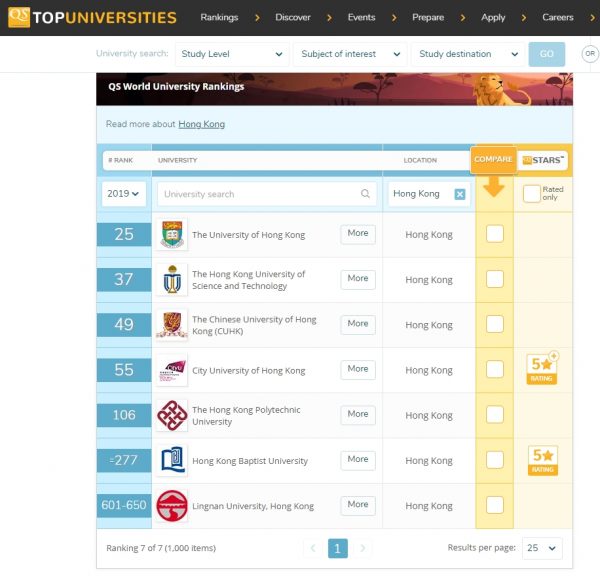Click the QS TopUniversities logo
Image resolution: width=600 pixels, height=576 pixels.
[x=92, y=17]
